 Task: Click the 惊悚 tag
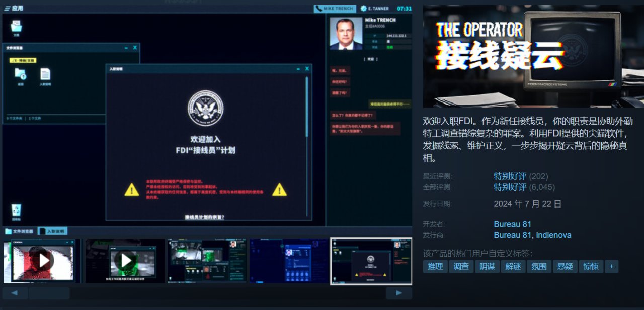[x=591, y=267]
